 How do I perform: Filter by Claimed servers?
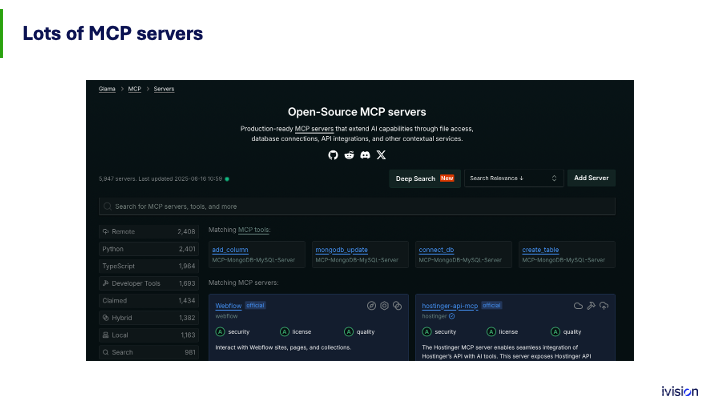point(149,301)
